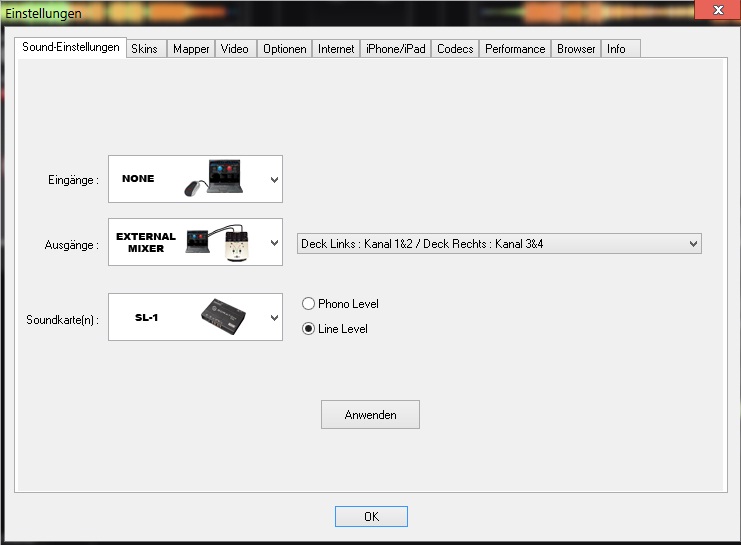741x545 pixels.
Task: Expand the Eingänge dropdown arrow
Action: click(x=274, y=180)
